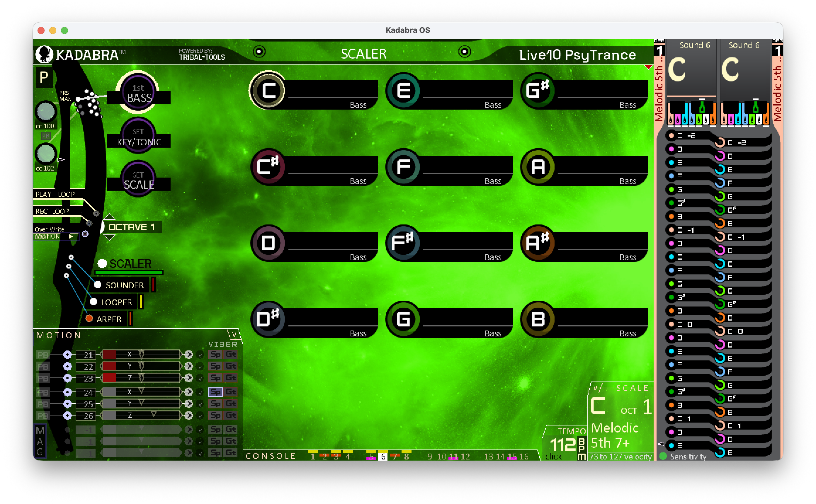
Task: Open the v dropdown in motion row 21
Action: tap(200, 355)
